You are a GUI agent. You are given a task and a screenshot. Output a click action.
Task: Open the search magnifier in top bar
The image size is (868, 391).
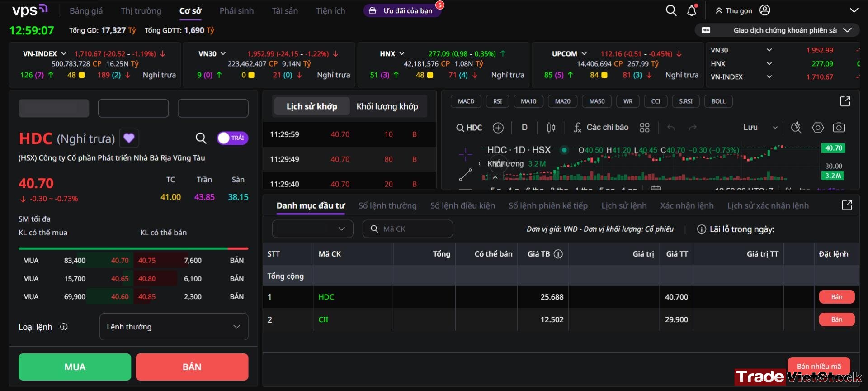(671, 10)
